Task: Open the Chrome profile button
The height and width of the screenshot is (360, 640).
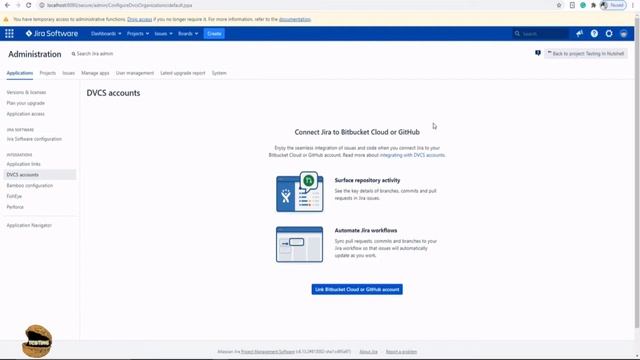Action: pyautogui.click(x=613, y=5)
